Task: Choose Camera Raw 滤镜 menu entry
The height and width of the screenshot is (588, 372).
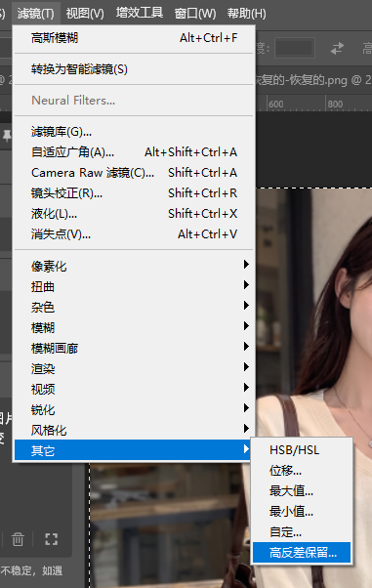Action: click(x=134, y=173)
